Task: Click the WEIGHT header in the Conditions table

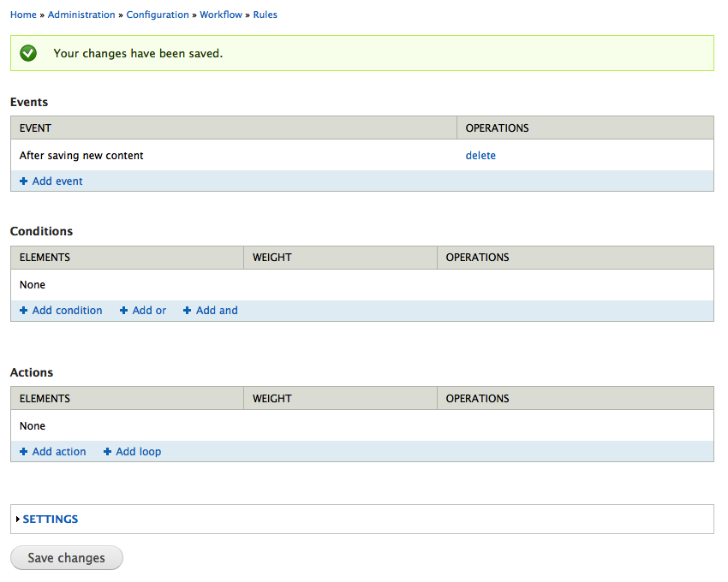Action: coord(272,258)
